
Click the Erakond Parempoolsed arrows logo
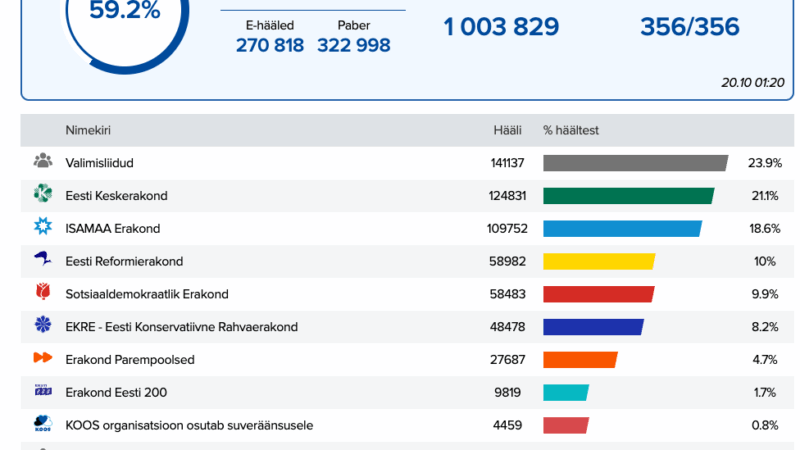pos(43,358)
